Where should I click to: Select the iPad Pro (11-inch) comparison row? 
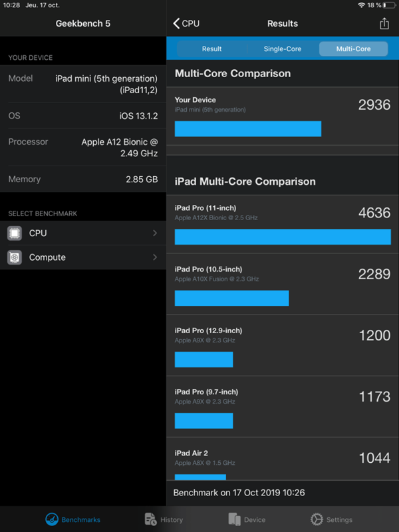click(282, 224)
